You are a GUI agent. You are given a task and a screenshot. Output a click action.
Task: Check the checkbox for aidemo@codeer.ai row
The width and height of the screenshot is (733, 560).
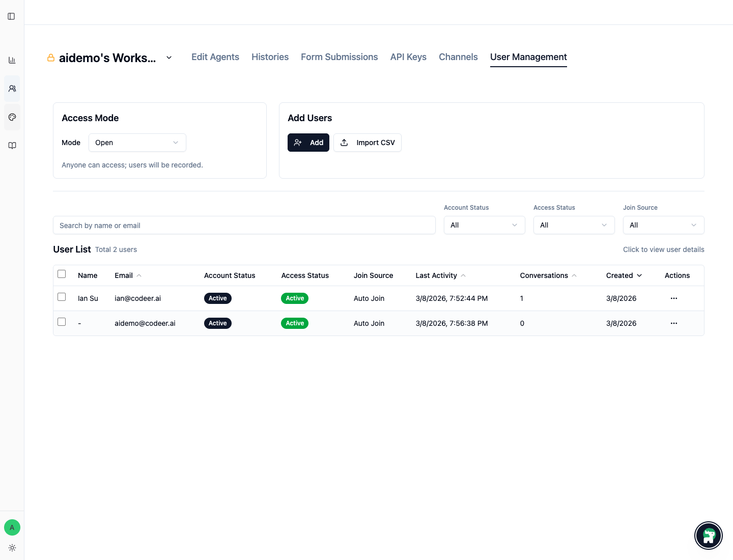click(x=62, y=321)
